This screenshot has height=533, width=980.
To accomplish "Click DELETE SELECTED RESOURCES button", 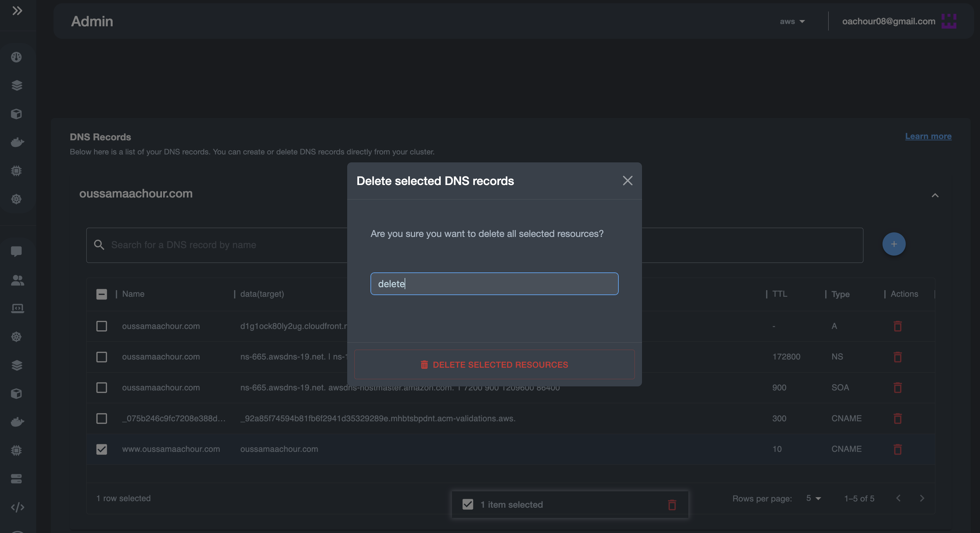I will click(494, 364).
